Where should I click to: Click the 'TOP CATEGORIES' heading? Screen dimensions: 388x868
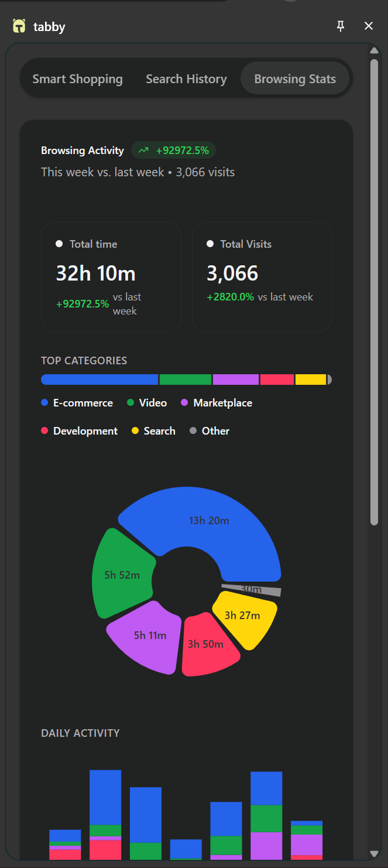pos(84,361)
